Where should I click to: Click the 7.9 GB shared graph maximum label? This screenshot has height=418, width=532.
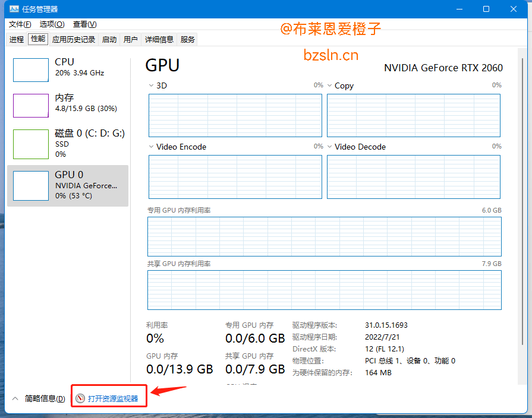(x=492, y=264)
